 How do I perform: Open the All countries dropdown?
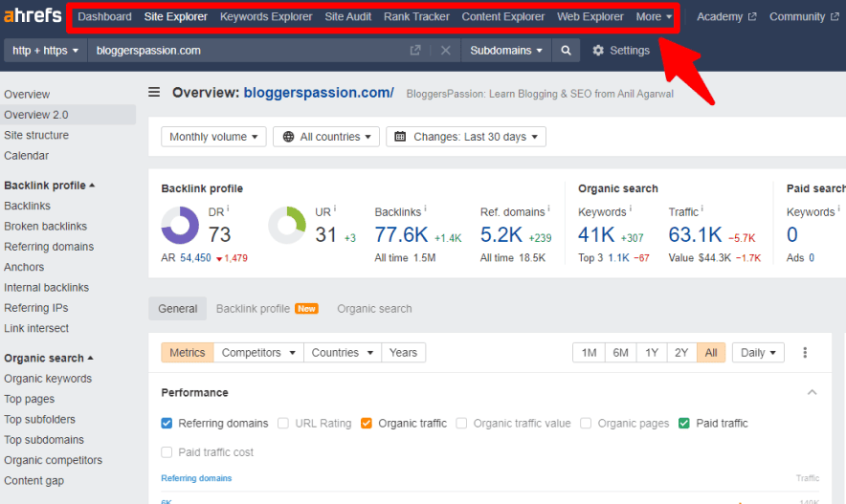(x=326, y=137)
